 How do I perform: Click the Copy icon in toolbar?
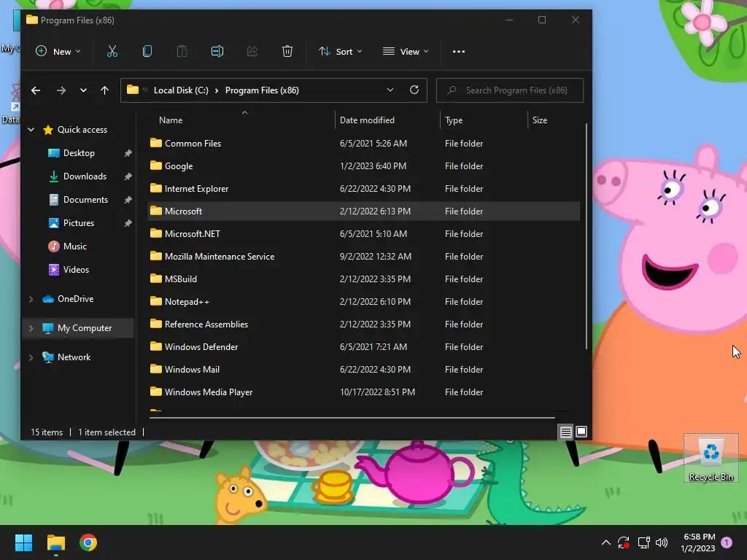click(x=147, y=52)
